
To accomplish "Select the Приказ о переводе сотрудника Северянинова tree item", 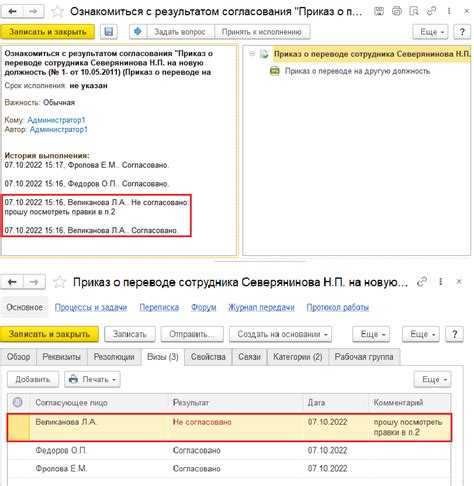I will (x=372, y=54).
